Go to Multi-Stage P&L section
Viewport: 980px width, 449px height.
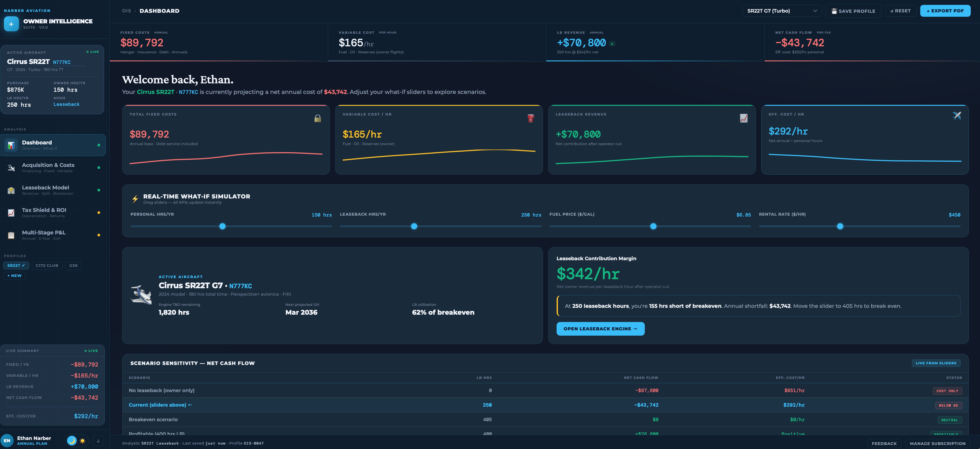(x=53, y=235)
